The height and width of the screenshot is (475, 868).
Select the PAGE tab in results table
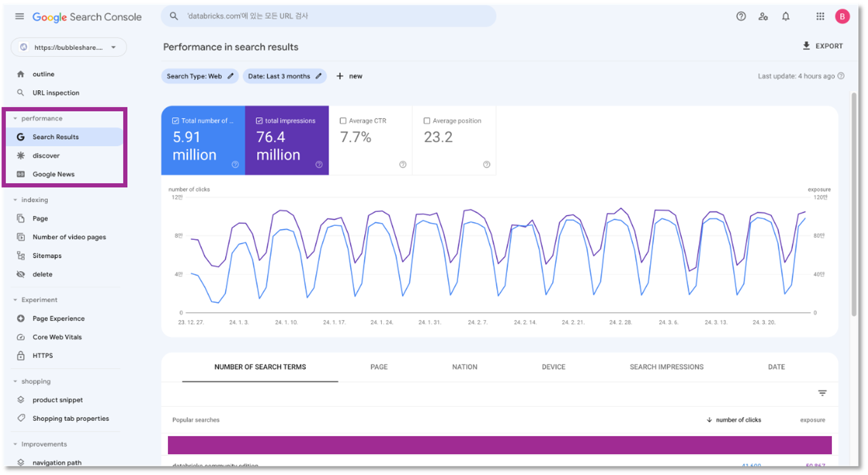(x=379, y=367)
